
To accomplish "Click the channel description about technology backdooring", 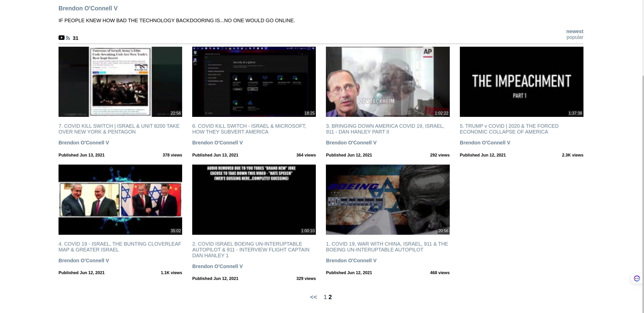I will pyautogui.click(x=177, y=20).
